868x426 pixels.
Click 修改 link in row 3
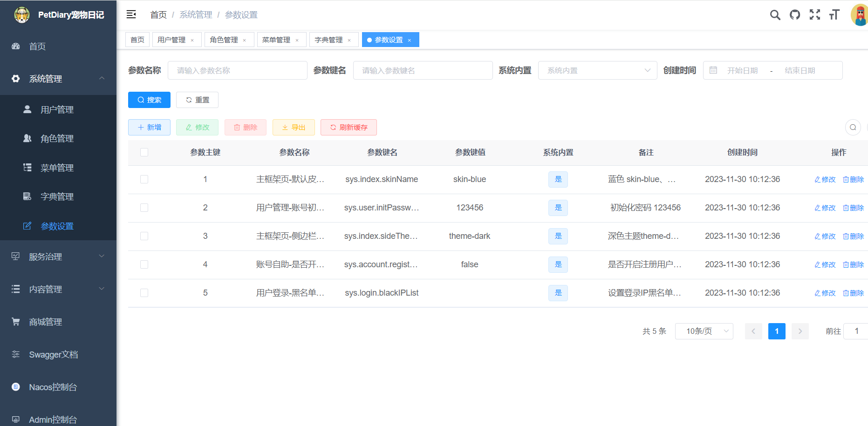pos(825,236)
